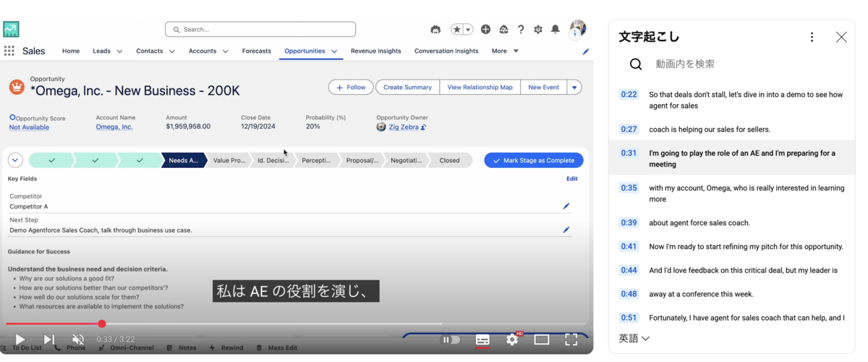
Task: Play the video
Action: pos(20,340)
